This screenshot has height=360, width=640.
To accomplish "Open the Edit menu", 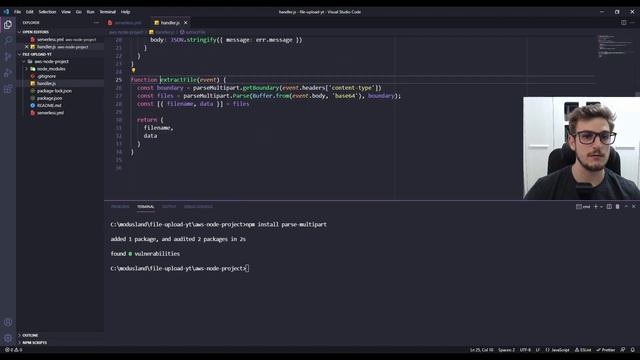I will pos(29,12).
